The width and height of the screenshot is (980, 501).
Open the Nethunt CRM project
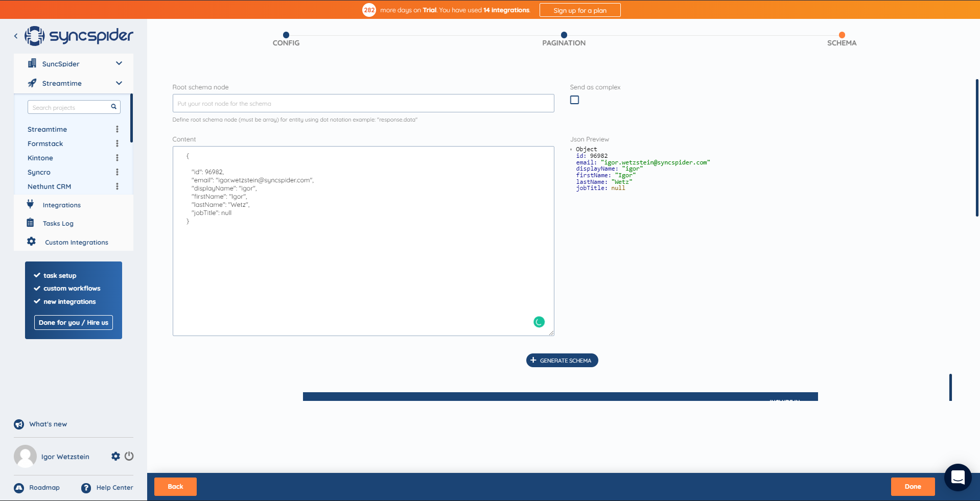[49, 186]
